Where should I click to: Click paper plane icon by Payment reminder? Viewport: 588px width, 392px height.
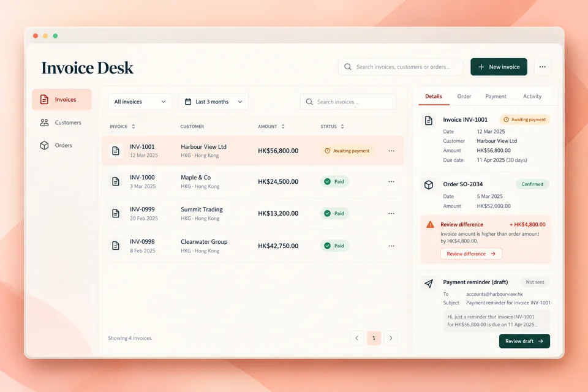(429, 283)
